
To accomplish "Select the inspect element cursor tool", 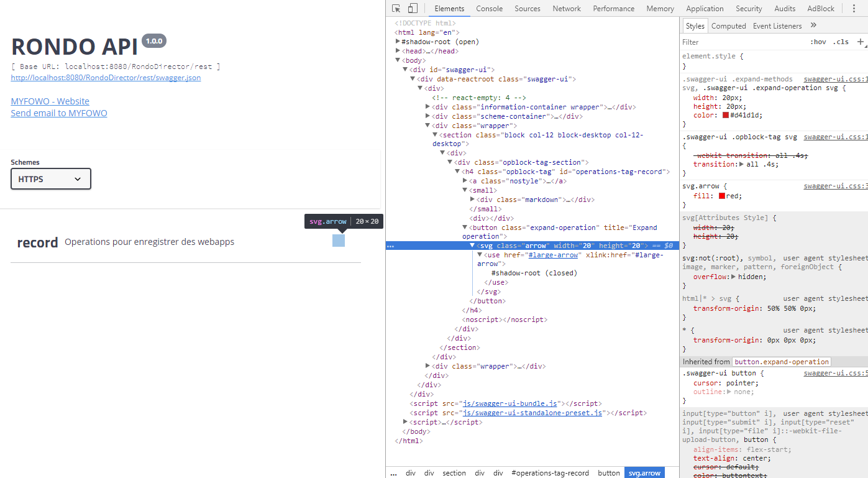I will pos(396,8).
